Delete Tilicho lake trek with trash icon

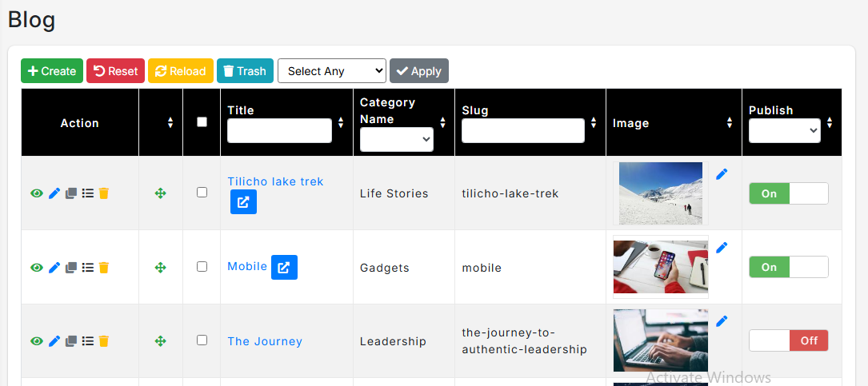[104, 193]
